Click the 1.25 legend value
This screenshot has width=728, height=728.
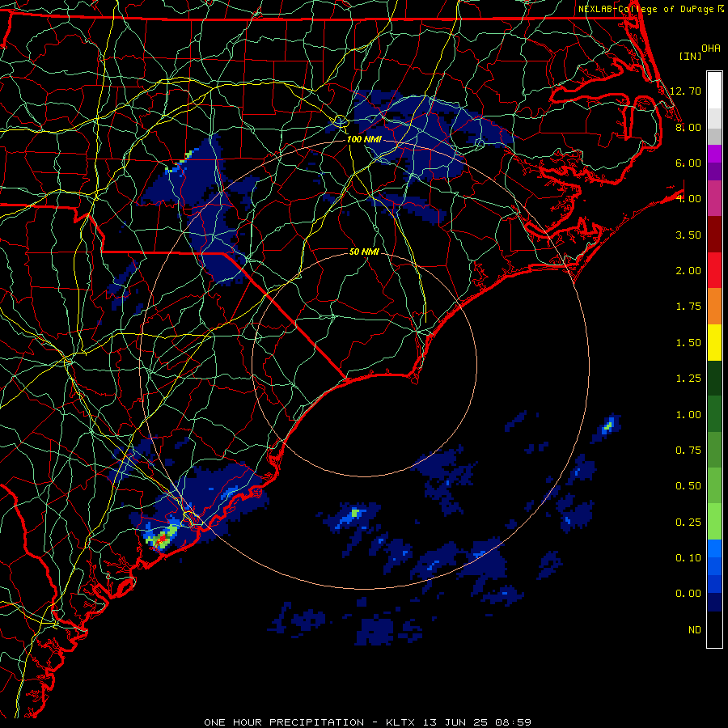688,379
